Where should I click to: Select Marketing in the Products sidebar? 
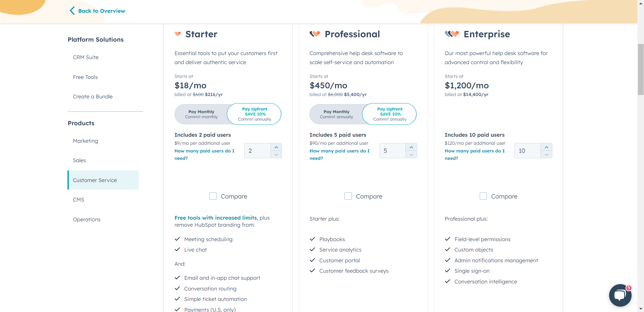coord(85,141)
